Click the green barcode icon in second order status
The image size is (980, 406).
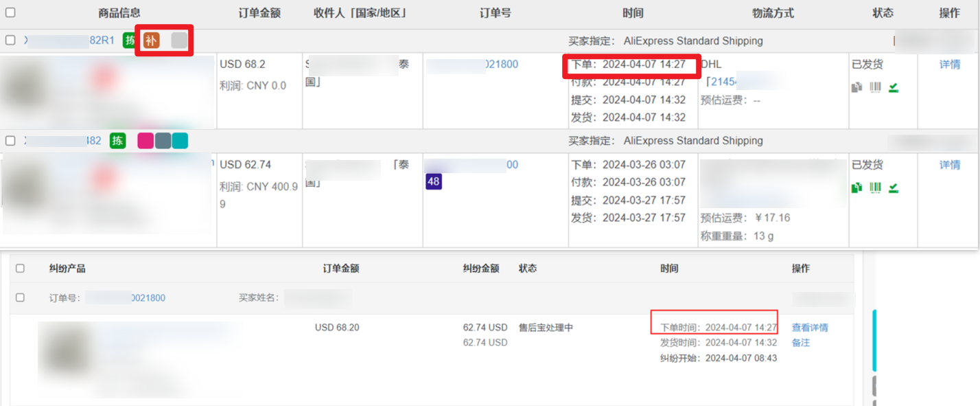[875, 188]
